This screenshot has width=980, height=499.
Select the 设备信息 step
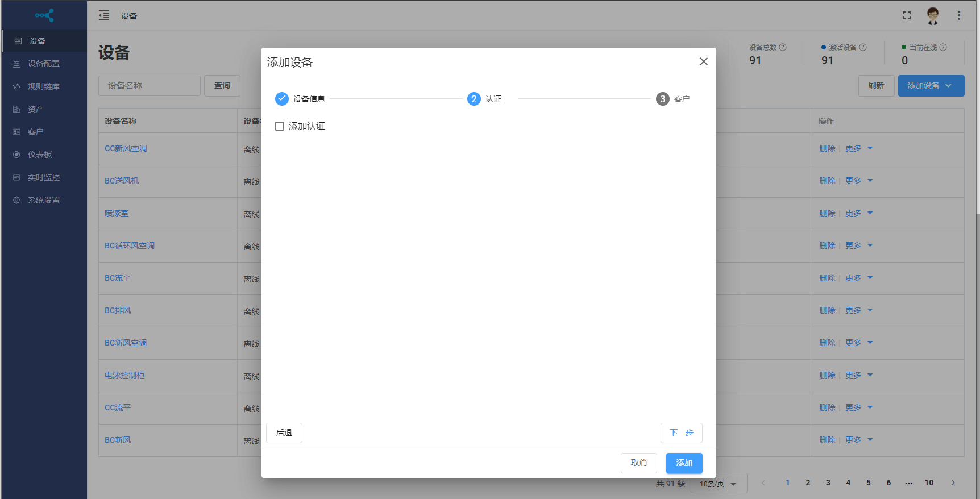tap(300, 99)
